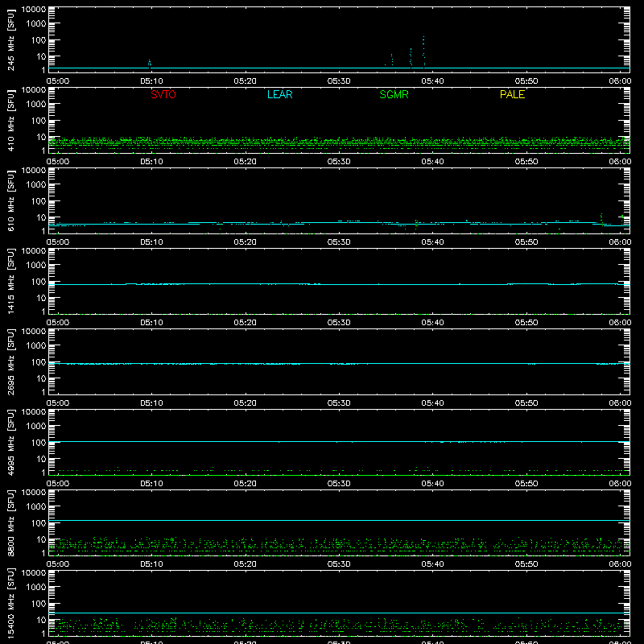Select the 15400 MHz [SFU] axis label

(x=10, y=603)
